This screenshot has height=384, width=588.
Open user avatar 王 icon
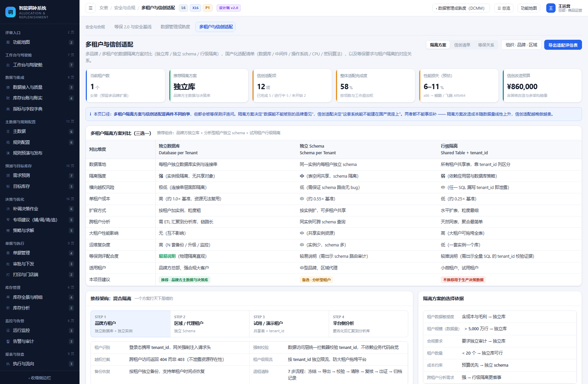point(551,8)
